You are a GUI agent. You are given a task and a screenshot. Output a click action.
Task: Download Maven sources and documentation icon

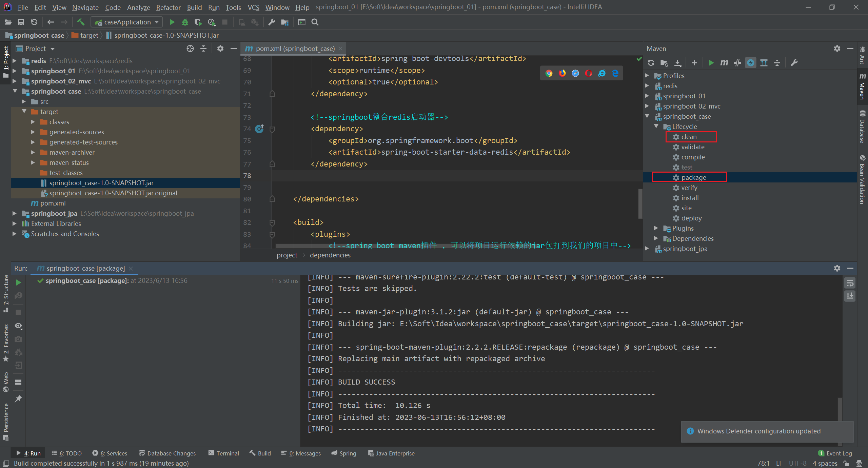(677, 63)
